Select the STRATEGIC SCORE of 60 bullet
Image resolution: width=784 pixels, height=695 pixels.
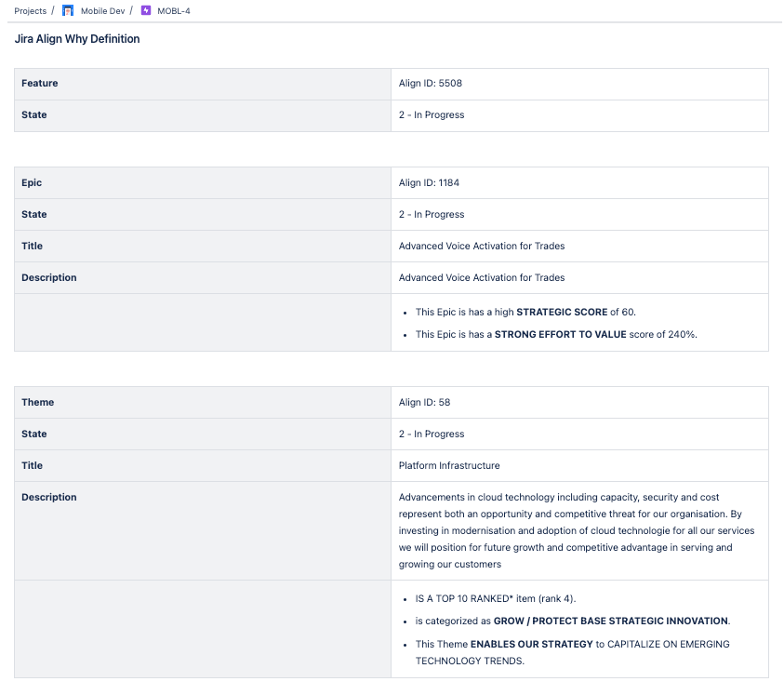click(525, 312)
